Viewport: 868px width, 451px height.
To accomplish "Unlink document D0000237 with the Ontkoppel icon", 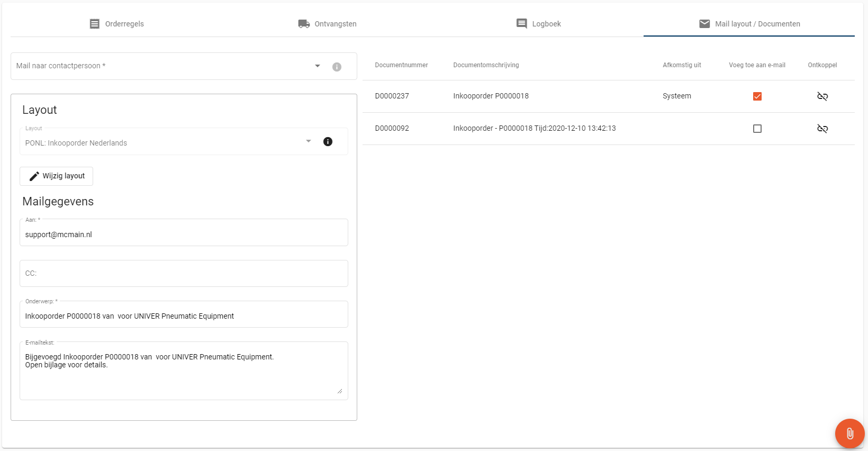I will 822,96.
